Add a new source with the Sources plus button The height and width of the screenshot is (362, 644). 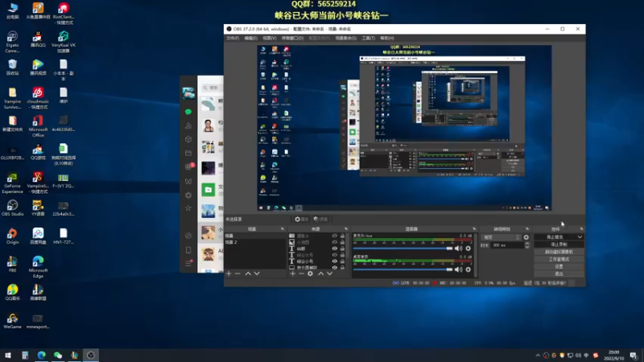point(292,274)
